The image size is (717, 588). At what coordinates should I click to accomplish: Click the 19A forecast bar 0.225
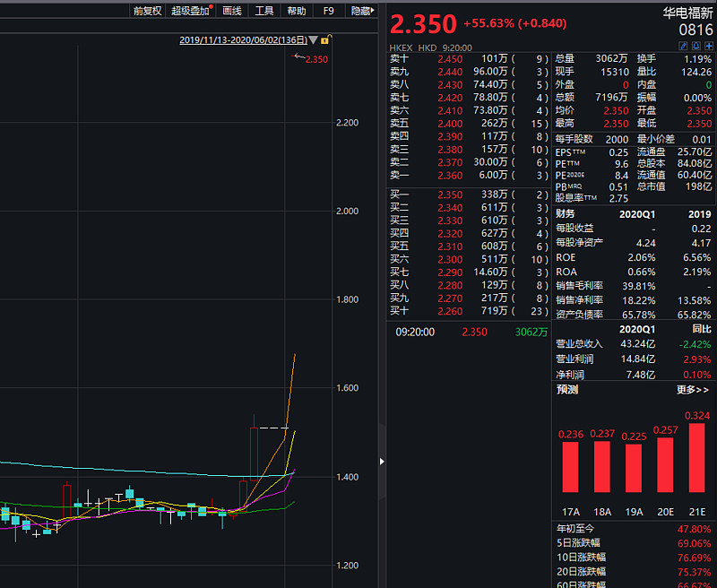[634, 468]
